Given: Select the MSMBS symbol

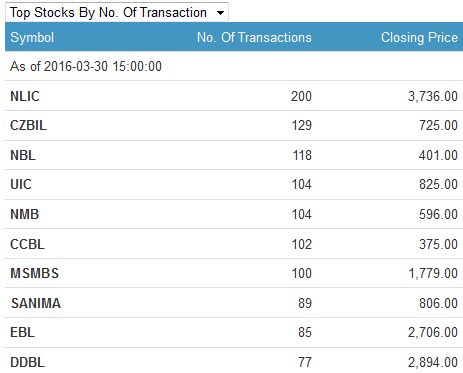Looking at the screenshot, I should tap(35, 273).
